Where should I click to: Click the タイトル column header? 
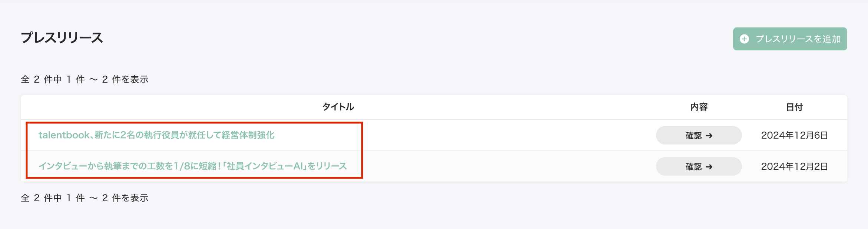pyautogui.click(x=338, y=107)
